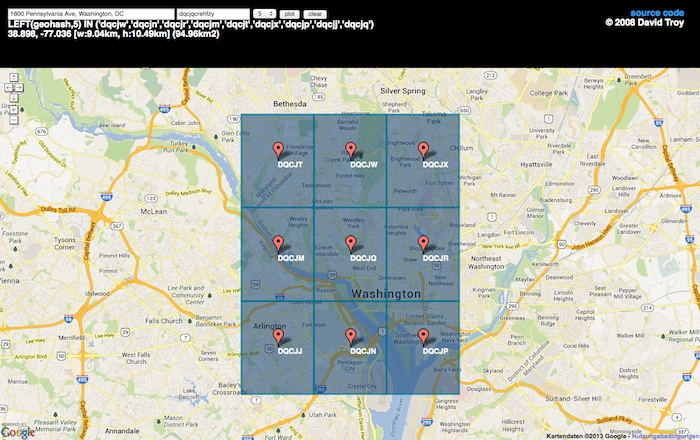Click the LEFT(geohash,5) IN query text

191,24
